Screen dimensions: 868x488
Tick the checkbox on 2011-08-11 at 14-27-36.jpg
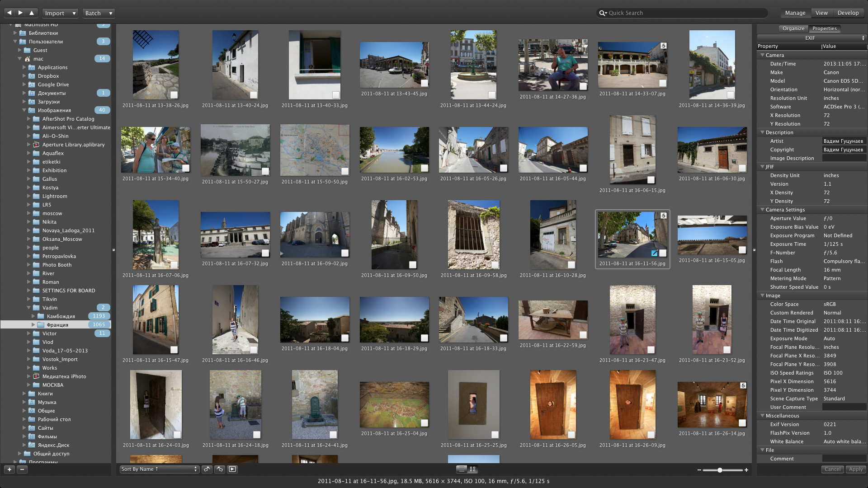(583, 86)
